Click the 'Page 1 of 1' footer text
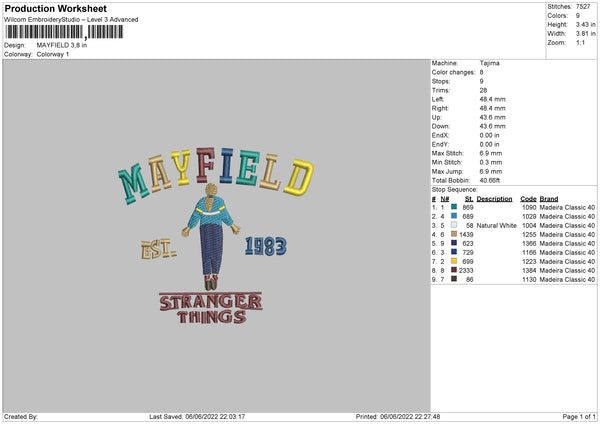This screenshot has width=600, height=424. coord(579,416)
